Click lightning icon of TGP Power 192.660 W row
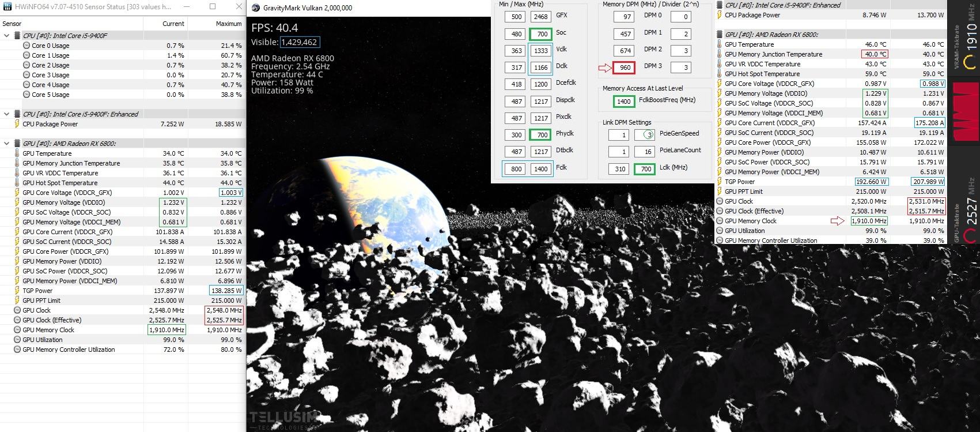Image resolution: width=980 pixels, height=432 pixels. [x=720, y=182]
